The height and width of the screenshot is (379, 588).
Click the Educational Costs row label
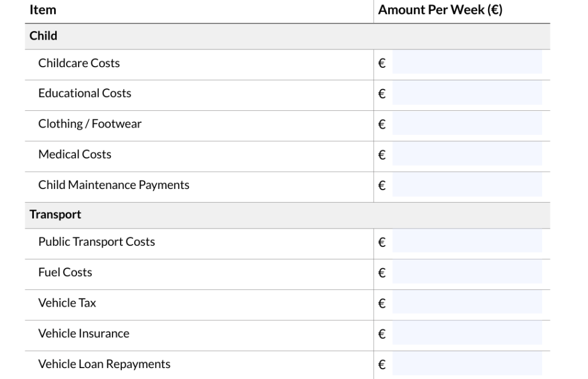[x=84, y=94]
